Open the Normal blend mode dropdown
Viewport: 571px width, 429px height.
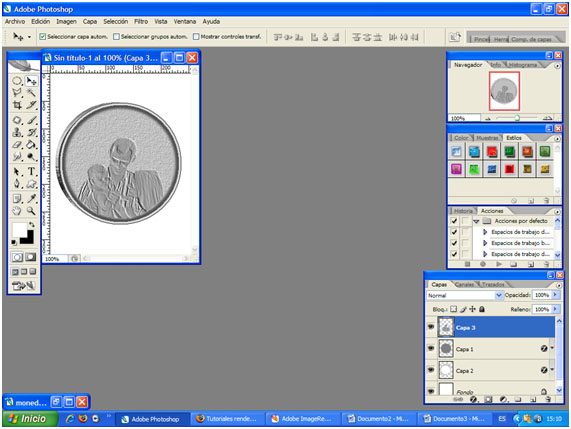465,295
